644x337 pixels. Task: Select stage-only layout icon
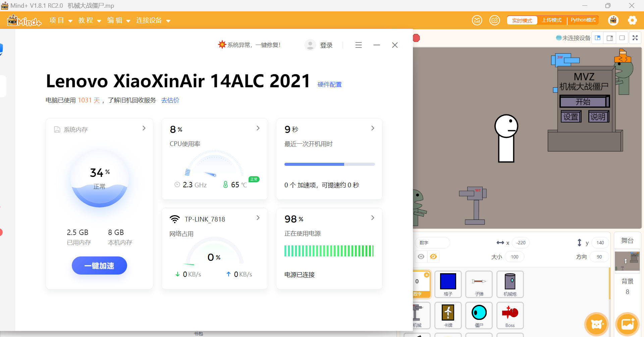tap(622, 38)
